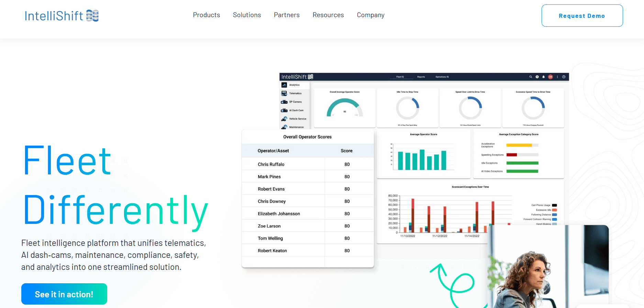Screen dimensions: 644x308
Task: Click the Analytics icon in dashboard sidebar
Action: point(284,85)
